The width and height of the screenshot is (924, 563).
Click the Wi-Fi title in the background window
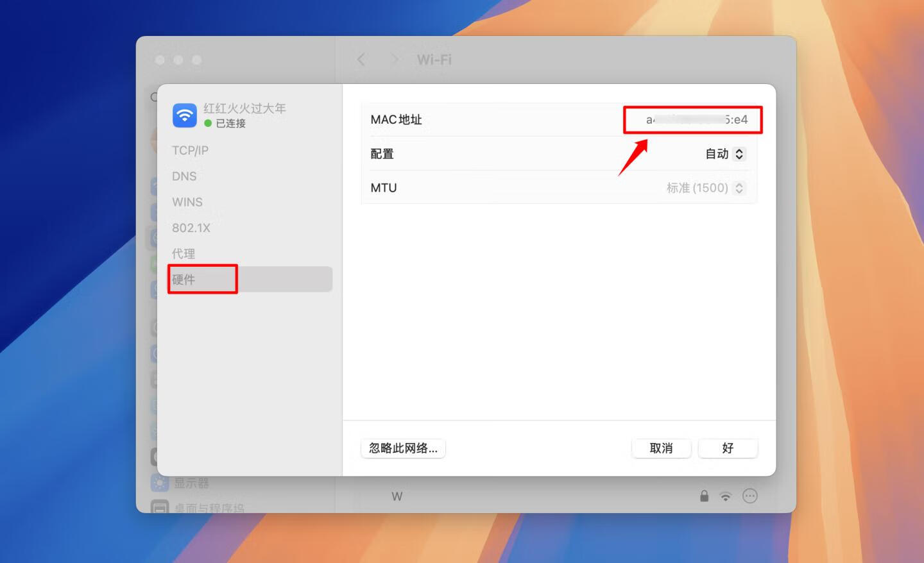tap(434, 60)
